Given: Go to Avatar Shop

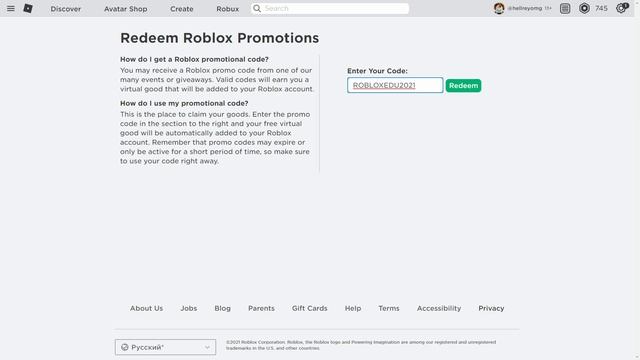Looking at the screenshot, I should point(125,9).
